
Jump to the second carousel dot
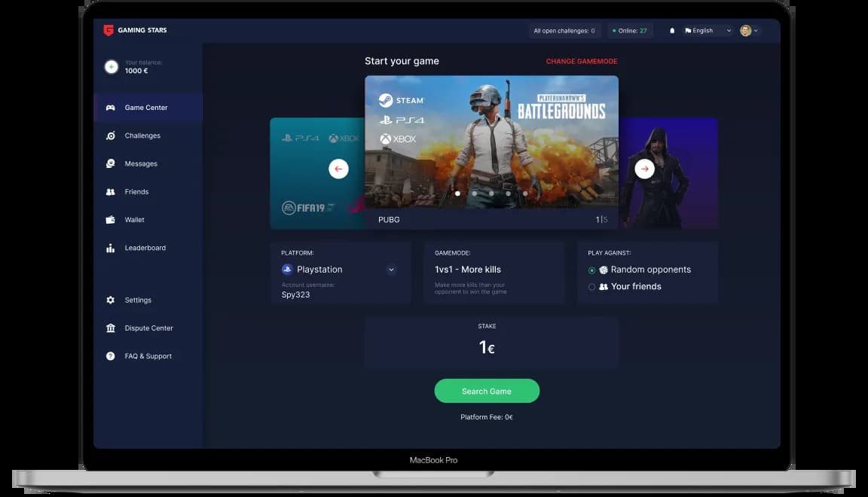click(x=475, y=194)
